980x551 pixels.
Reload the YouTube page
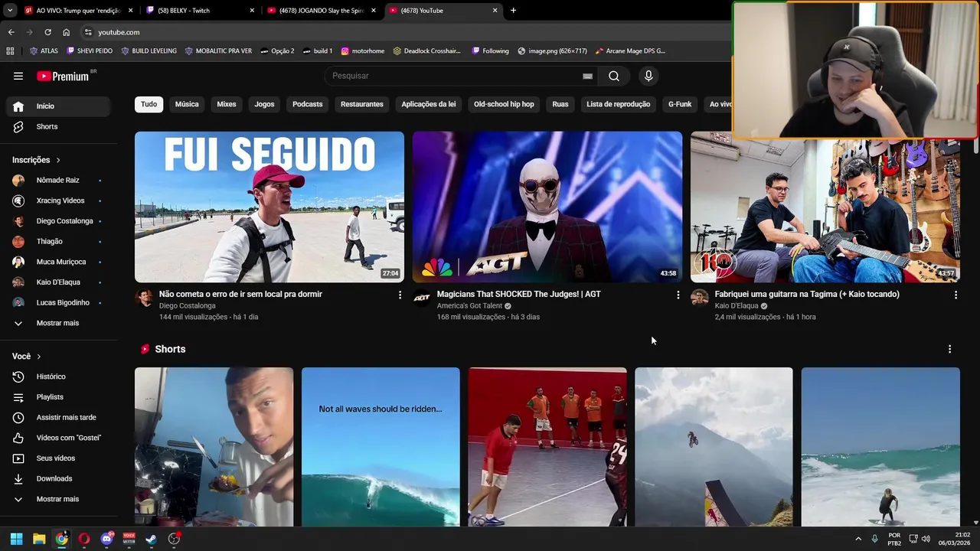(x=47, y=32)
